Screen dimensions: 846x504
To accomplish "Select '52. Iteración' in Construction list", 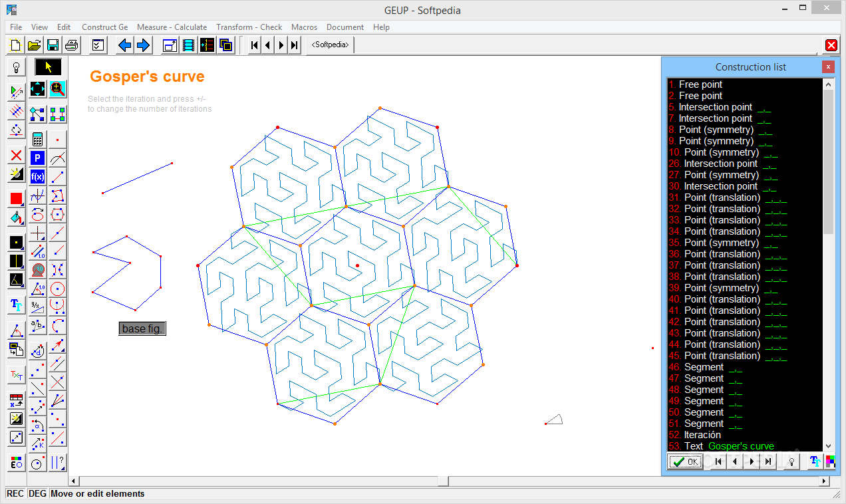I will click(745, 435).
